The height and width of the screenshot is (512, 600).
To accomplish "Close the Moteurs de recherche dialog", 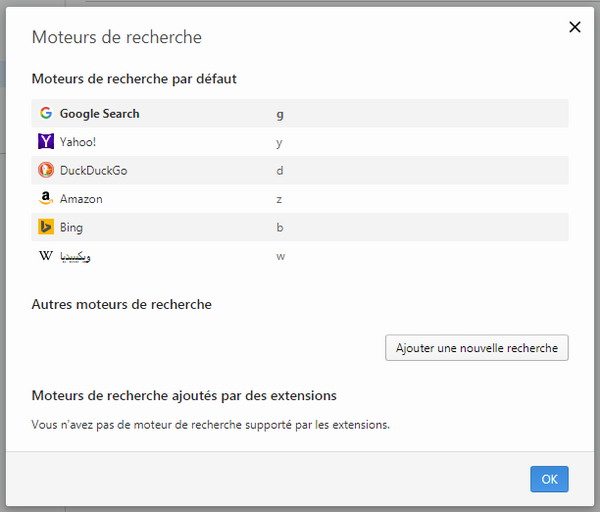I will 575,27.
